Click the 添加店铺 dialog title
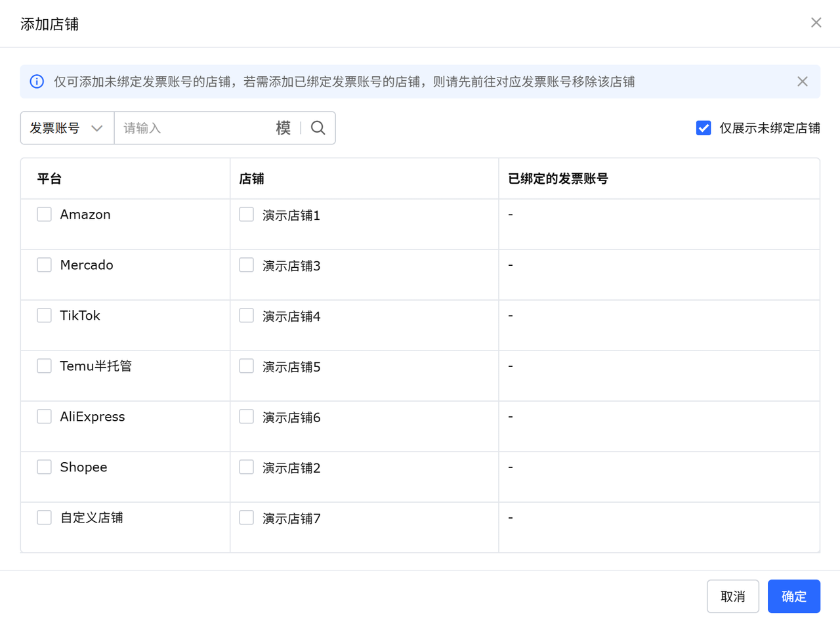The height and width of the screenshot is (619, 840). (50, 24)
